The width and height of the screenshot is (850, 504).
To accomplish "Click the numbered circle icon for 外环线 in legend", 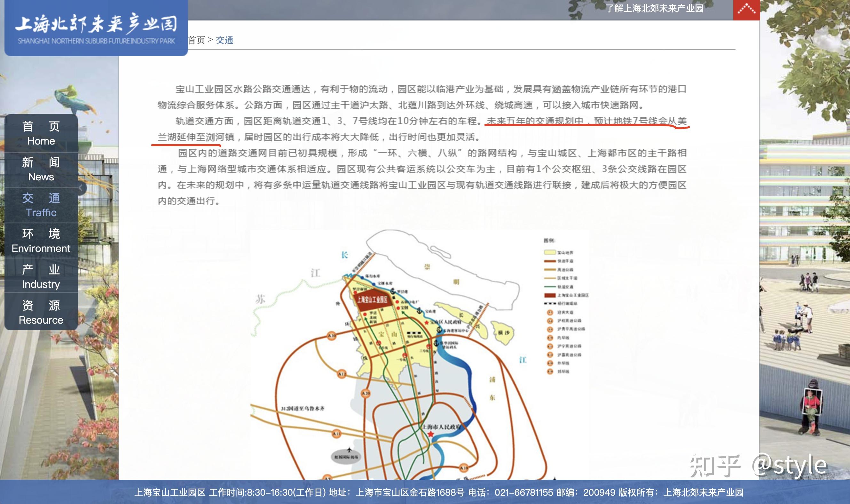I will pyautogui.click(x=551, y=362).
